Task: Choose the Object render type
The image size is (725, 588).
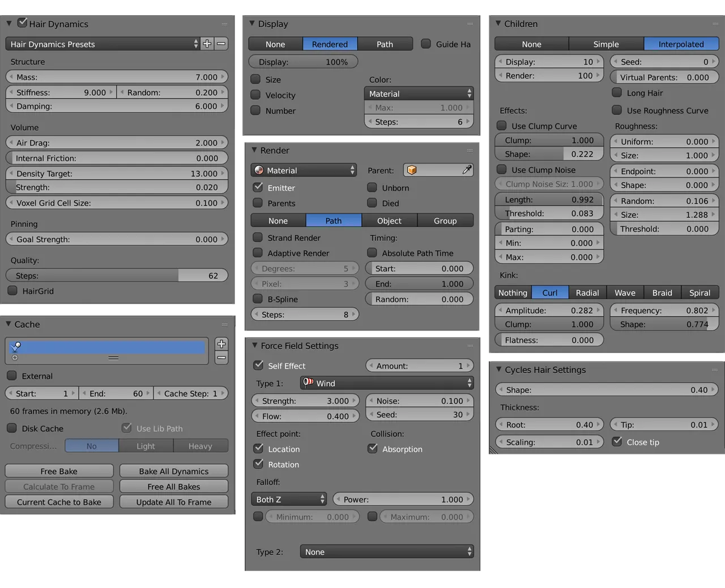Action: pyautogui.click(x=390, y=221)
